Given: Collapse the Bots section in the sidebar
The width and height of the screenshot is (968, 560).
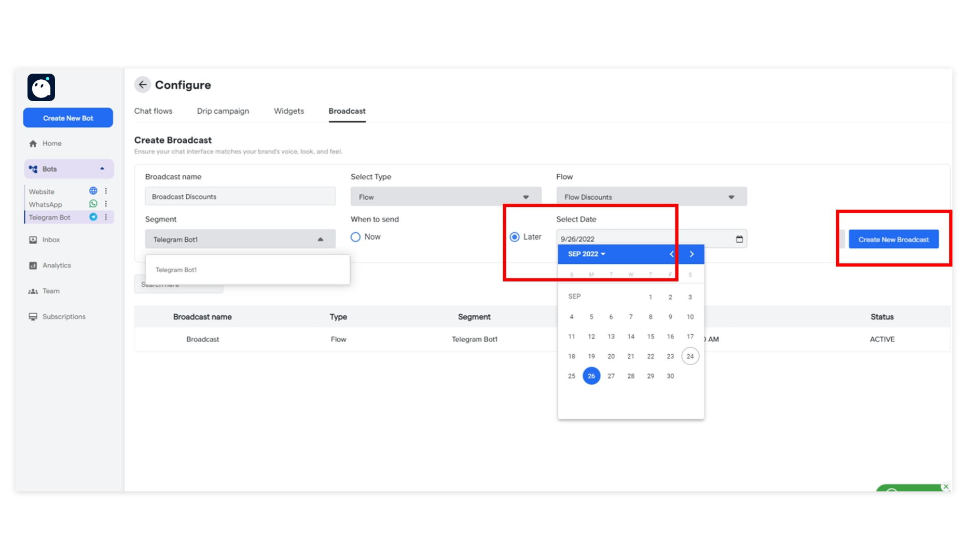Looking at the screenshot, I should tap(102, 169).
